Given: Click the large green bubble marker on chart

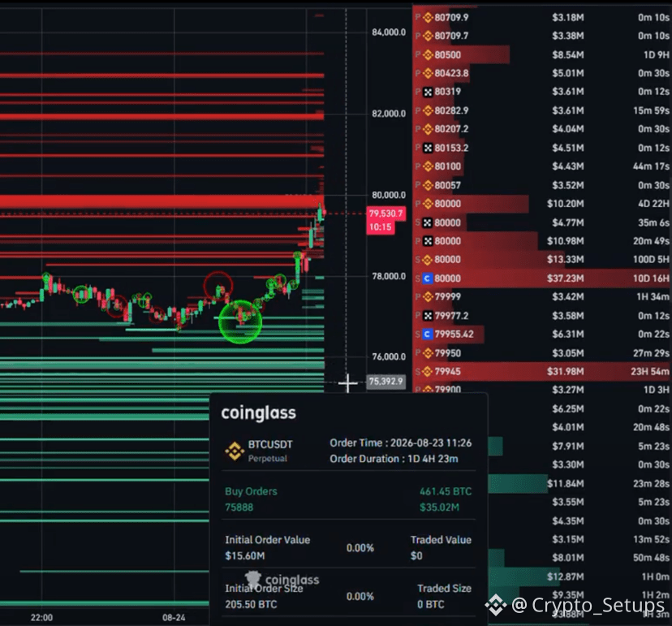Looking at the screenshot, I should [x=240, y=322].
